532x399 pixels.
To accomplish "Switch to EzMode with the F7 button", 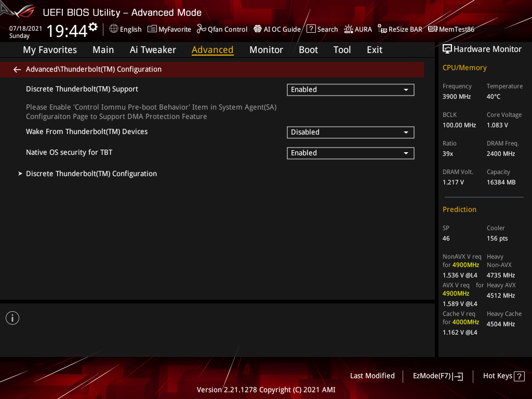I will [437, 376].
